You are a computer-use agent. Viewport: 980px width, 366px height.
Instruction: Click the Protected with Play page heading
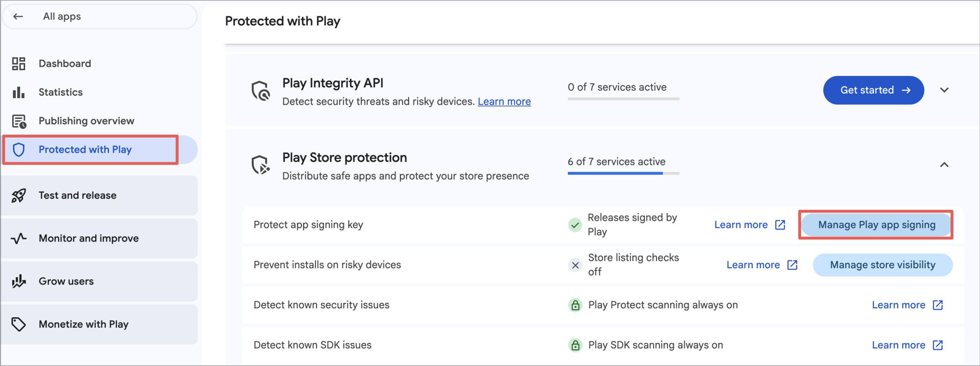[x=282, y=21]
